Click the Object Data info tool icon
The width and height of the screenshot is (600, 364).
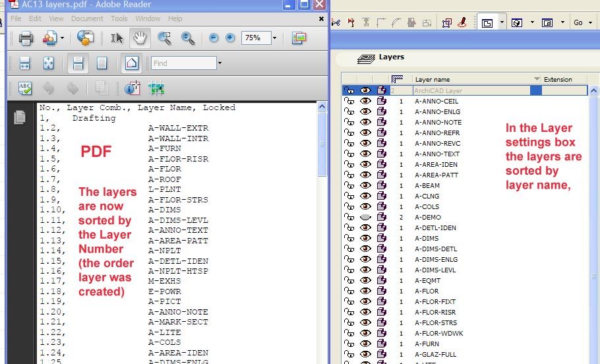tap(133, 88)
